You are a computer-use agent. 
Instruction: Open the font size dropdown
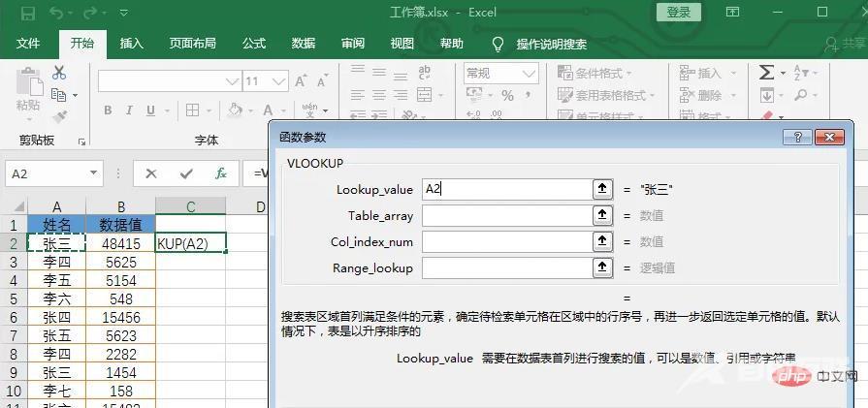[x=280, y=81]
